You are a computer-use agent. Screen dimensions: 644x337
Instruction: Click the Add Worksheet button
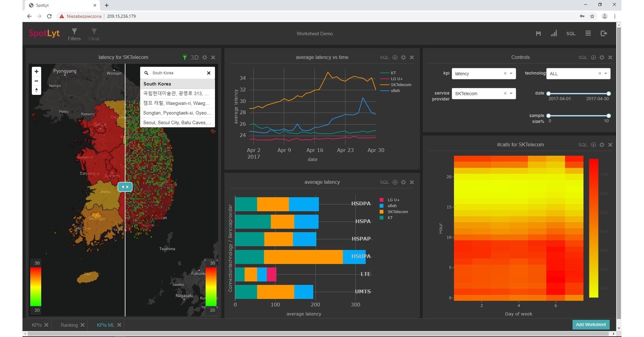(591, 325)
